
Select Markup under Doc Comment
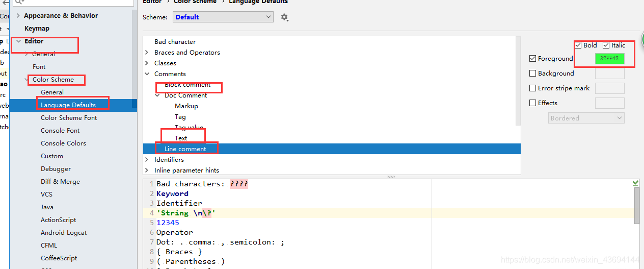click(x=186, y=106)
